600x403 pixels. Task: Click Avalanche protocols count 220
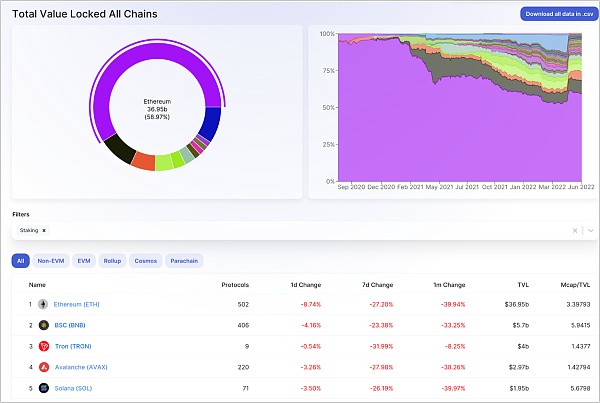pos(243,367)
